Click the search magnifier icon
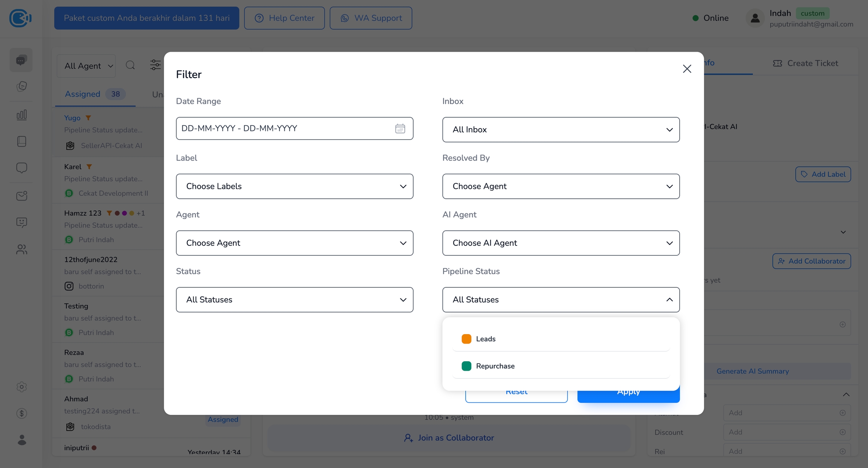Screen dimensions: 868x468 pyautogui.click(x=130, y=65)
